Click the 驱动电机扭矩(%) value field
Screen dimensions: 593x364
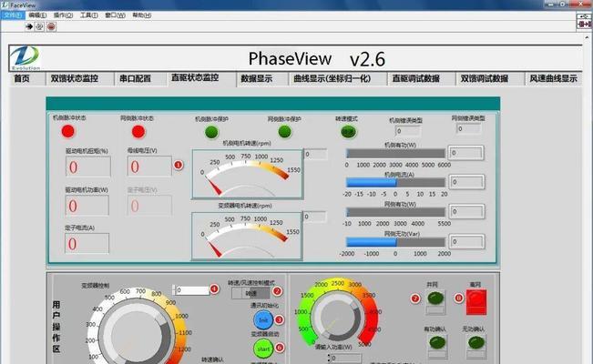tap(88, 167)
